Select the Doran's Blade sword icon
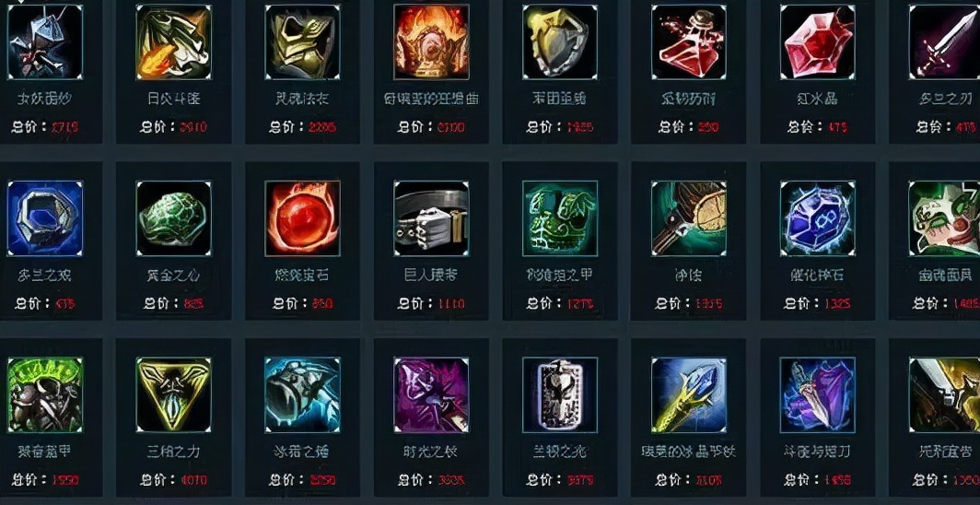 944,41
